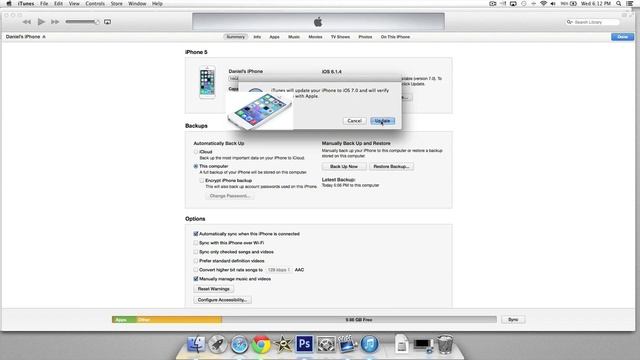Uncheck Manually manage music and videos
Viewport: 640px width, 360px height.
(x=196, y=279)
